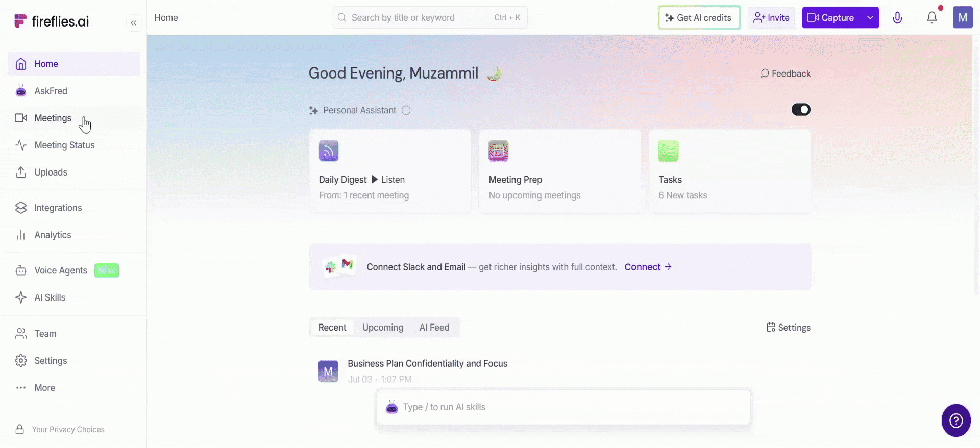Click the Capture button
Viewport: 980px width, 448px height.
(832, 17)
